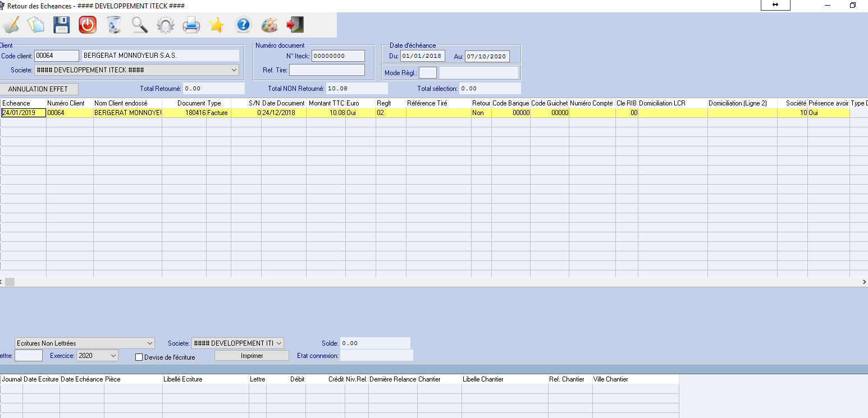This screenshot has height=418, width=868.
Task: Click the Numéro Client column header
Action: 70,103
